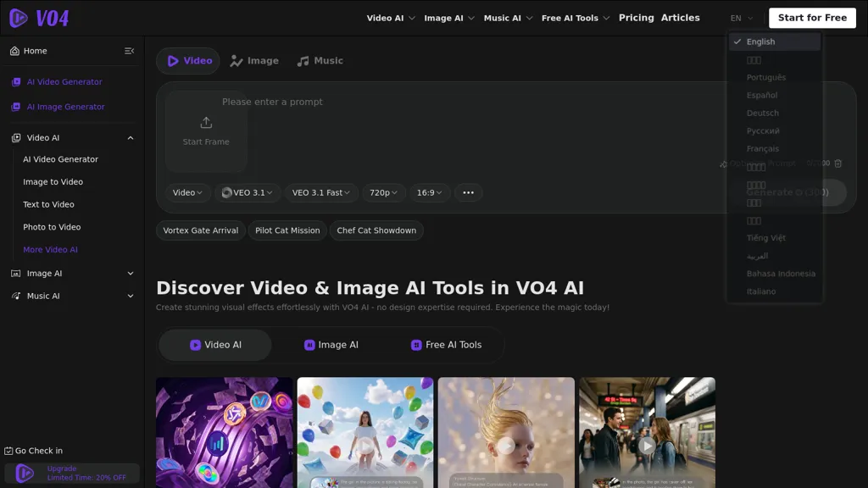Switch to the Video generator tab
This screenshot has width=868, height=488.
pyautogui.click(x=188, y=61)
